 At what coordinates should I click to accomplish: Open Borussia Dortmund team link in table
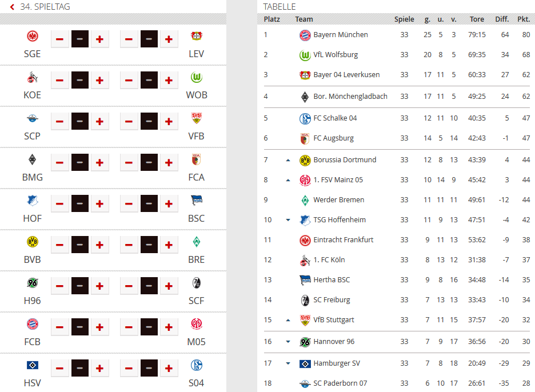[345, 159]
